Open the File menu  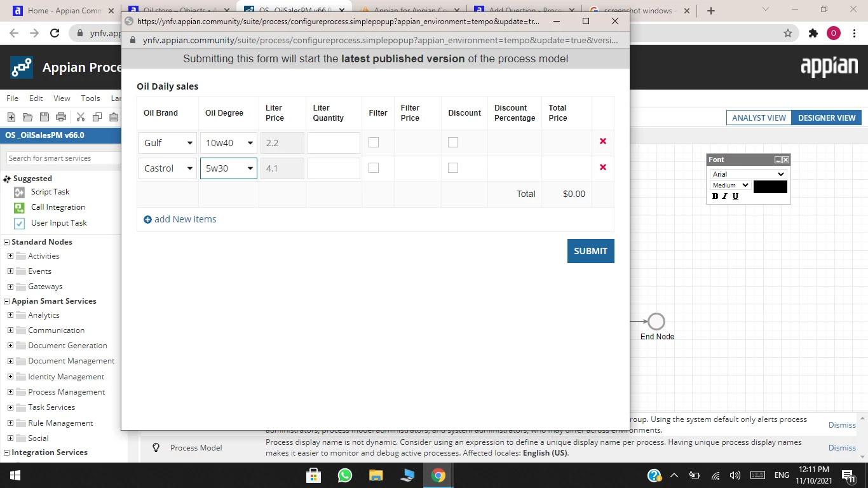tap(12, 98)
